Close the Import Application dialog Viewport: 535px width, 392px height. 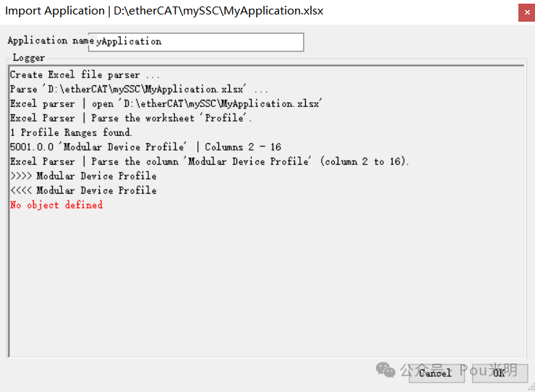(x=526, y=12)
